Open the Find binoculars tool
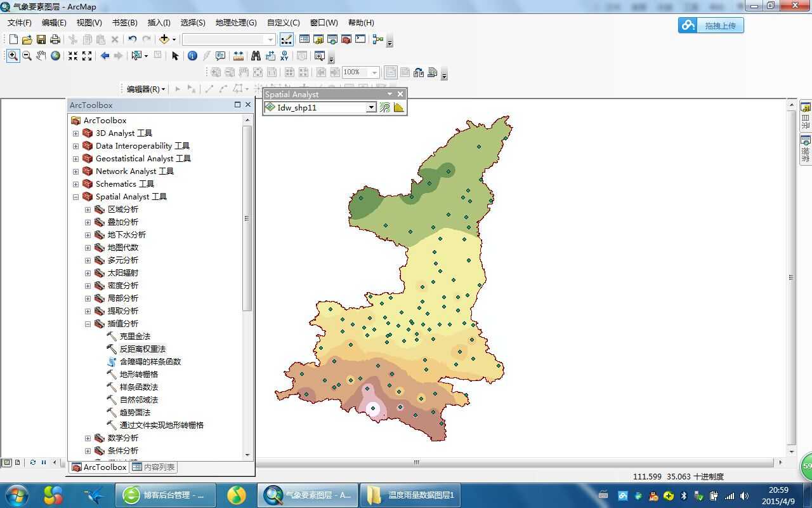 [256, 56]
